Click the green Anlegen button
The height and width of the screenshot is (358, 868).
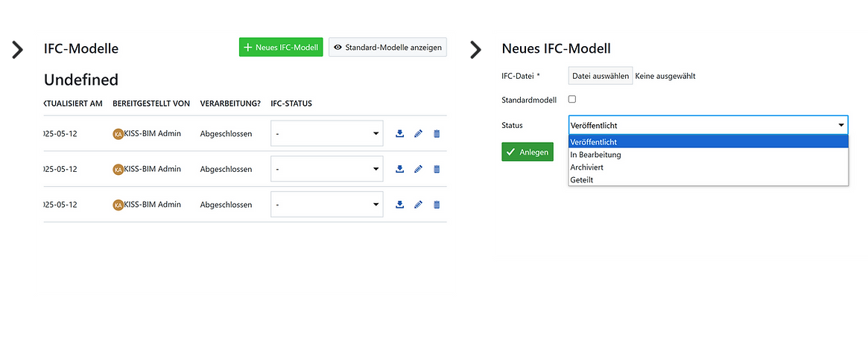pyautogui.click(x=528, y=152)
